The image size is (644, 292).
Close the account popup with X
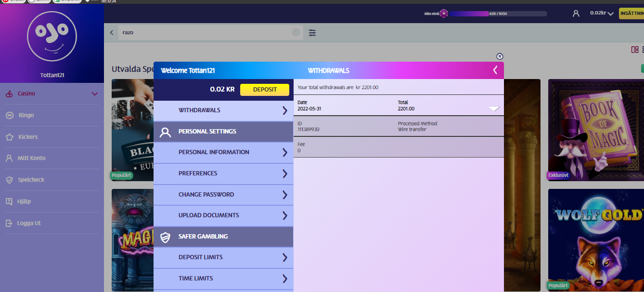coord(500,56)
